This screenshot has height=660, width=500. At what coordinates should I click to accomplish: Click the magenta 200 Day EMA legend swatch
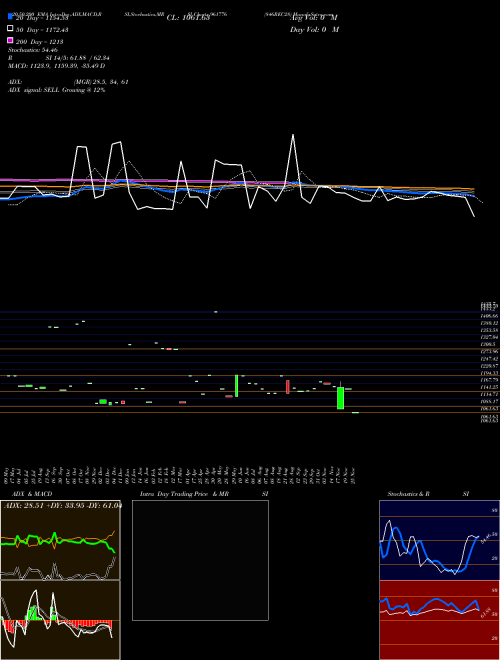tap(10, 40)
